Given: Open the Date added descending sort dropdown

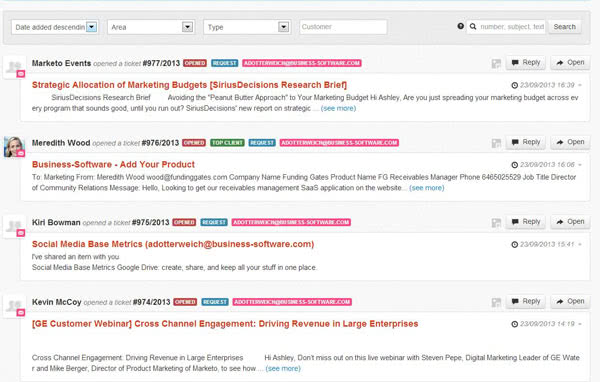Looking at the screenshot, I should click(55, 27).
